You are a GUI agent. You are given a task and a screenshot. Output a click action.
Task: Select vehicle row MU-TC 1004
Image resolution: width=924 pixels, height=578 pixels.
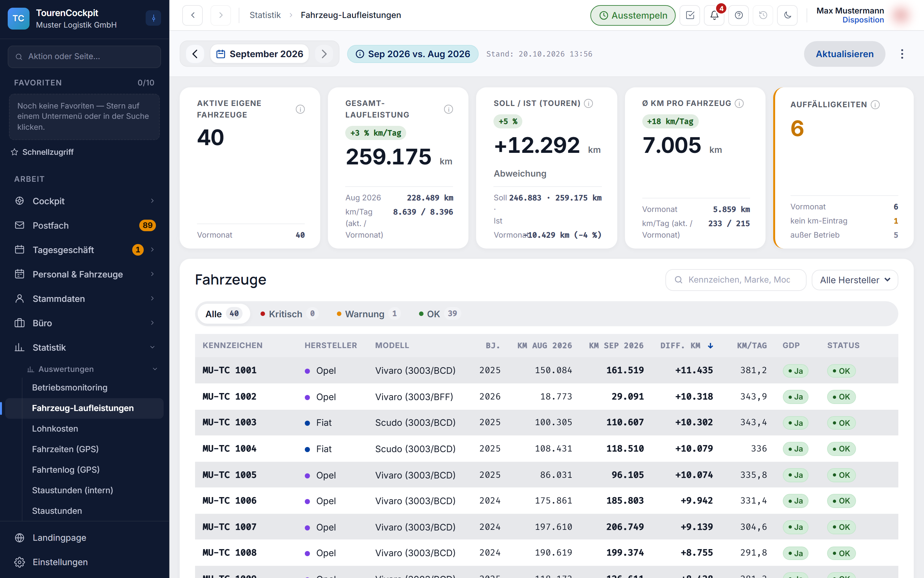(x=546, y=448)
